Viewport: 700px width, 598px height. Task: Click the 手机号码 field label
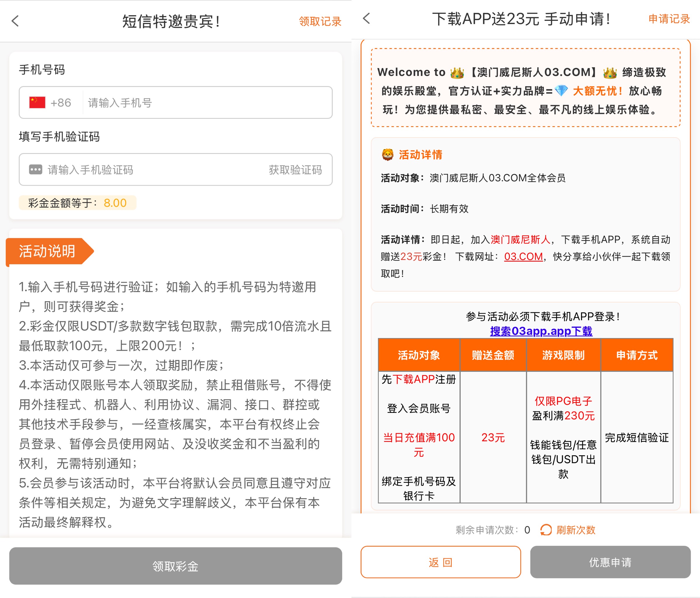42,70
